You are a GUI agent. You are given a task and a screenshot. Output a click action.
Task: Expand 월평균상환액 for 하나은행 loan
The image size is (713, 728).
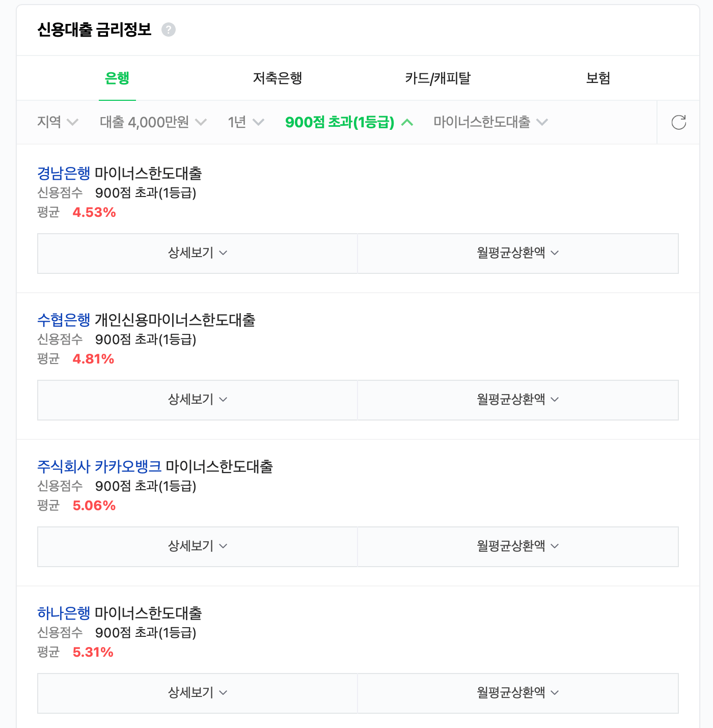coord(518,693)
